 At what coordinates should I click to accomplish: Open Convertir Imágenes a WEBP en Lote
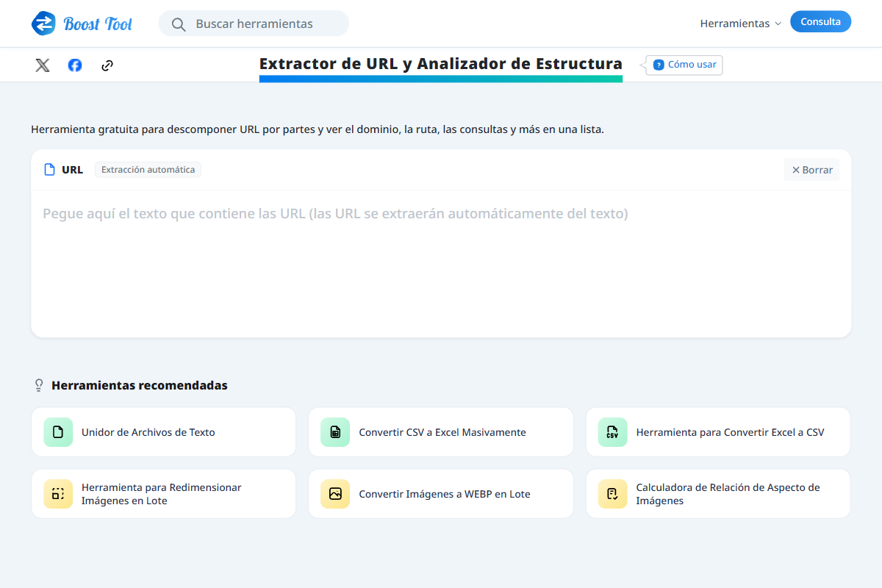tap(441, 494)
